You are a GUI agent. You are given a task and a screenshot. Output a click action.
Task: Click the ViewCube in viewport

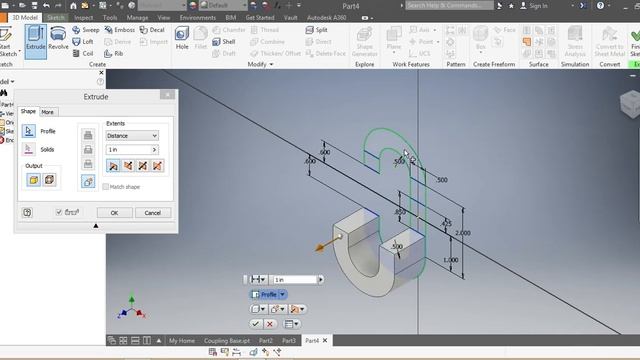630,104
